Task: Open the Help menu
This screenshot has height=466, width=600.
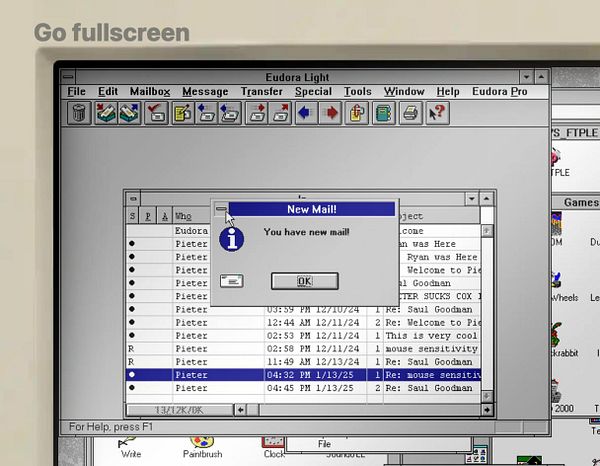Action: click(448, 91)
